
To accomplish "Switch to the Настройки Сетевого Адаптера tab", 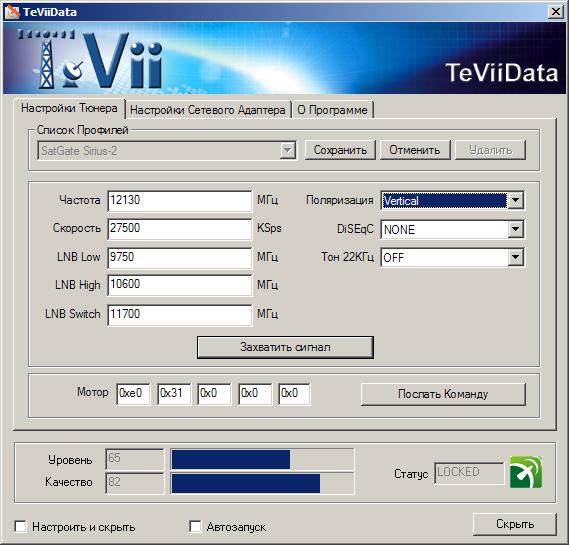I will pos(208,110).
